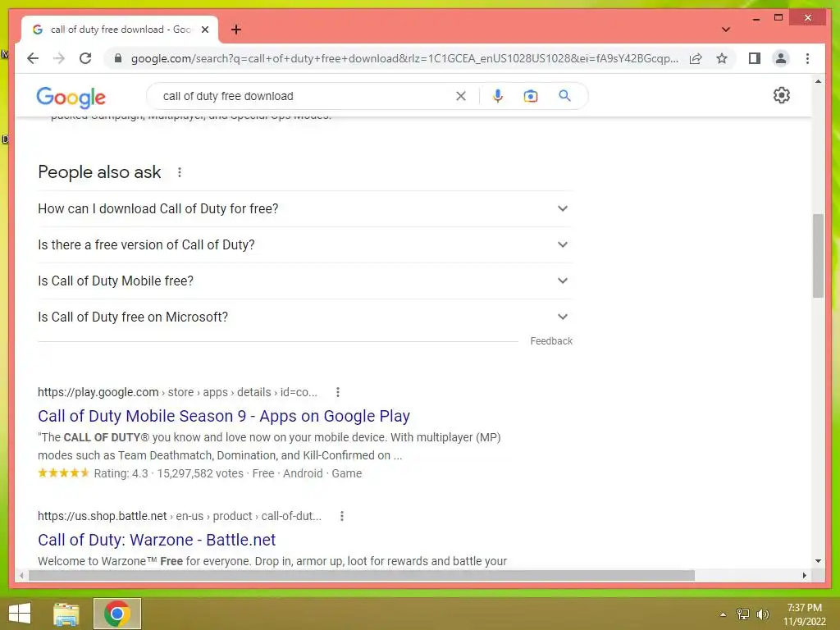The width and height of the screenshot is (840, 630).
Task: Open the volume control tray icon
Action: coord(763,614)
